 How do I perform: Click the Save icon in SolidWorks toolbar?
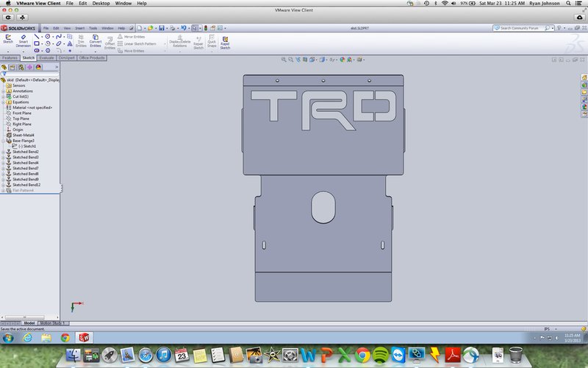point(161,28)
